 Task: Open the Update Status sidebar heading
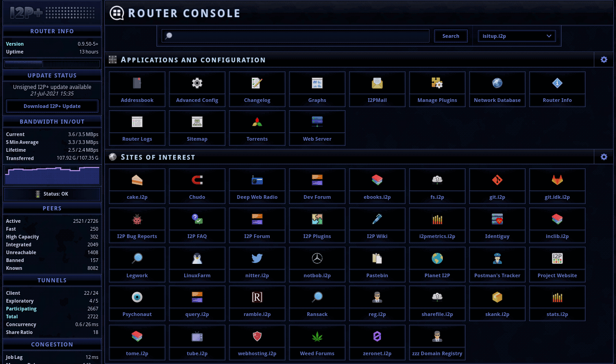pyautogui.click(x=52, y=76)
